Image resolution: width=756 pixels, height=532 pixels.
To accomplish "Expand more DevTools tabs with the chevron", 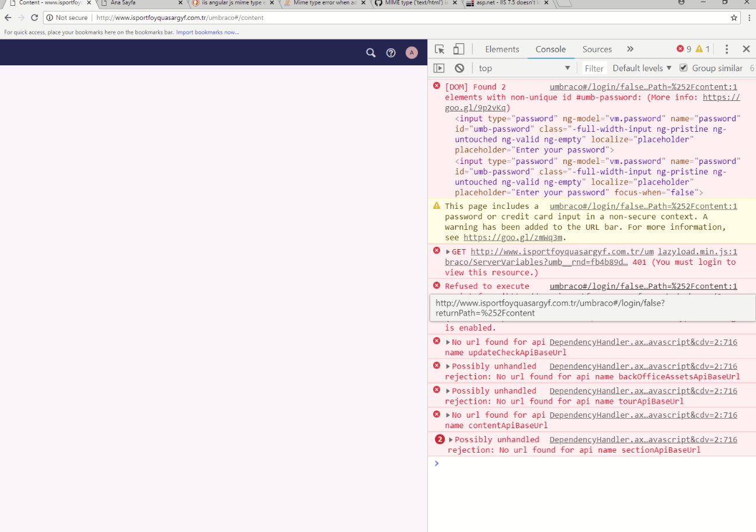I will 630,49.
